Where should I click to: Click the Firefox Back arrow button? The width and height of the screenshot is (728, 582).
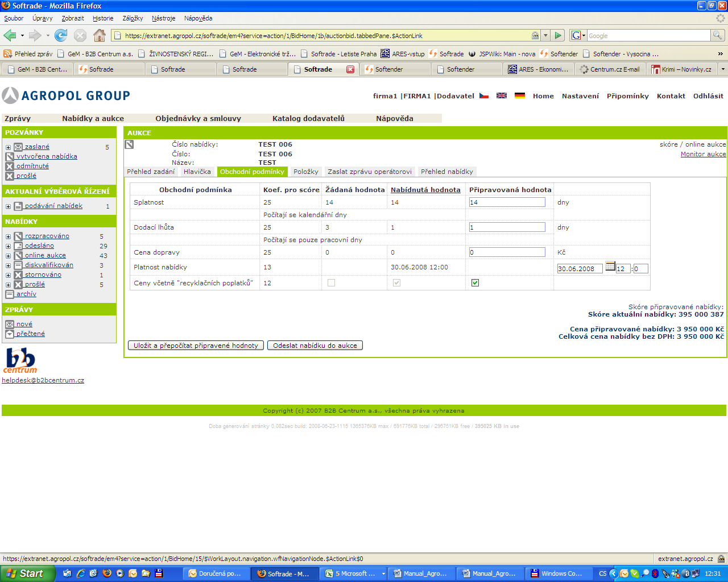[x=10, y=35]
